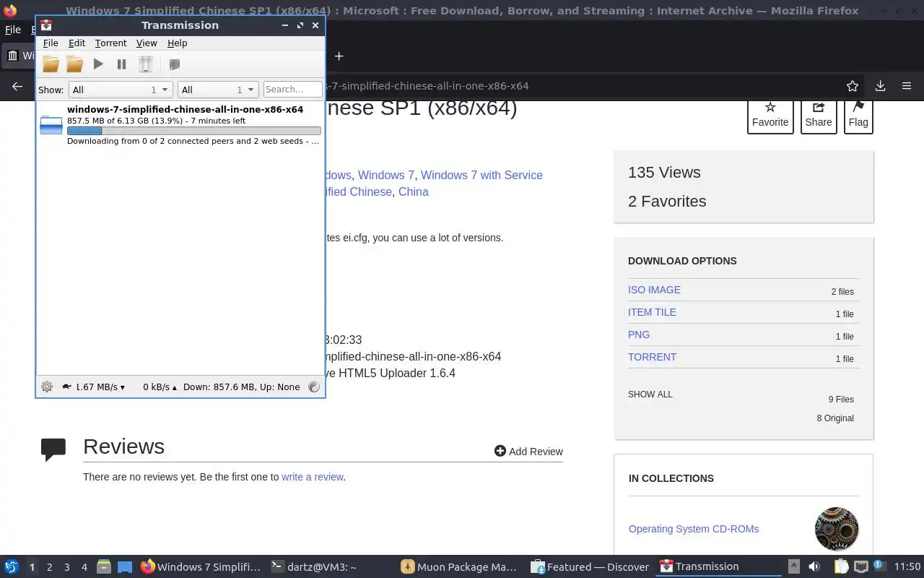Viewport: 924px width, 578px height.
Task: Open the 0 kB/s upload speed dropdown
Action: pyautogui.click(x=160, y=387)
